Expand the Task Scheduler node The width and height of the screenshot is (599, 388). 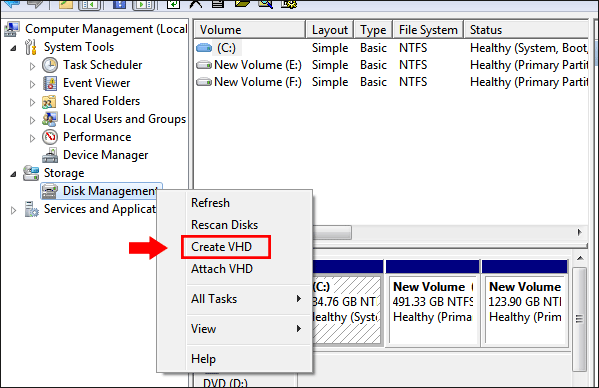pos(32,66)
